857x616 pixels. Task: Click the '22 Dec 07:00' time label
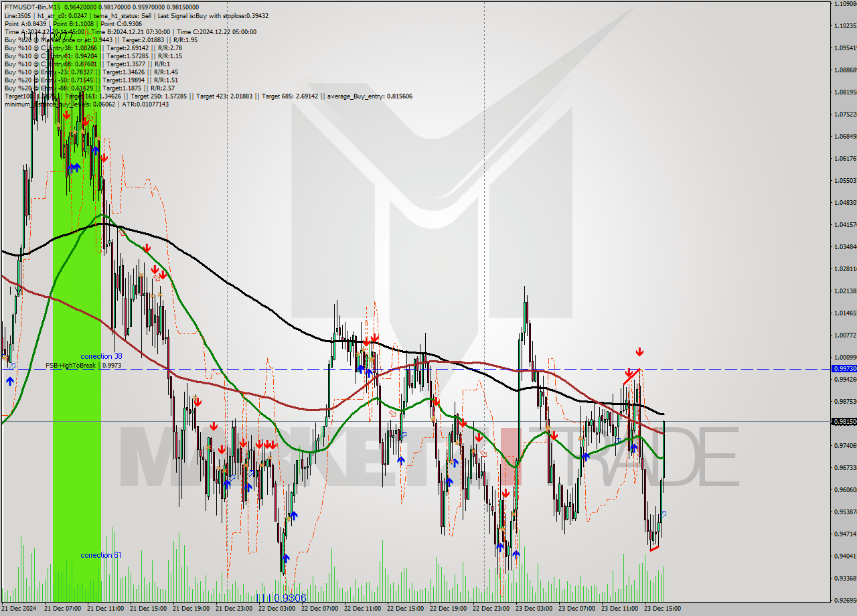[319, 609]
